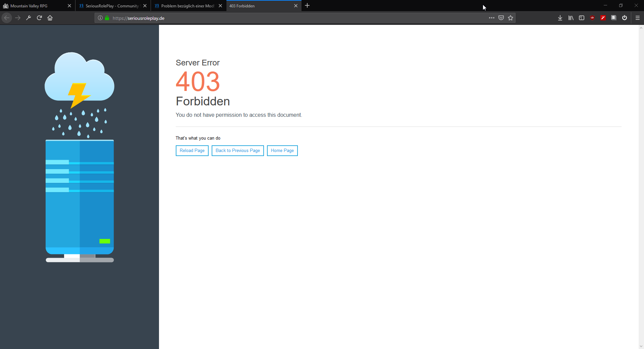
Task: Switch to SeriousRolePlay - Community tab
Action: [111, 6]
